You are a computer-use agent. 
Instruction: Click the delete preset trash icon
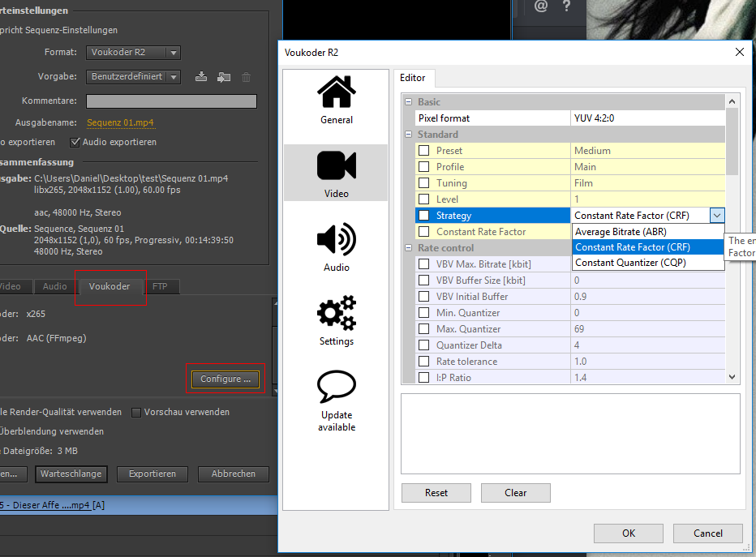coord(247,77)
